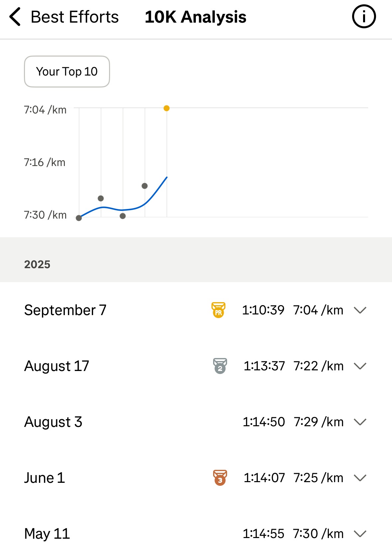This screenshot has width=392, height=557.
Task: Open the August 17 effort row
Action: 57,366
